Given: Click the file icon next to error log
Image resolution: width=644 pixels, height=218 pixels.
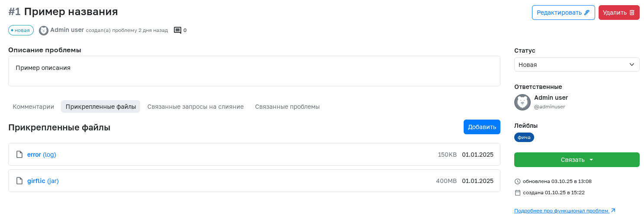Looking at the screenshot, I should 19,155.
